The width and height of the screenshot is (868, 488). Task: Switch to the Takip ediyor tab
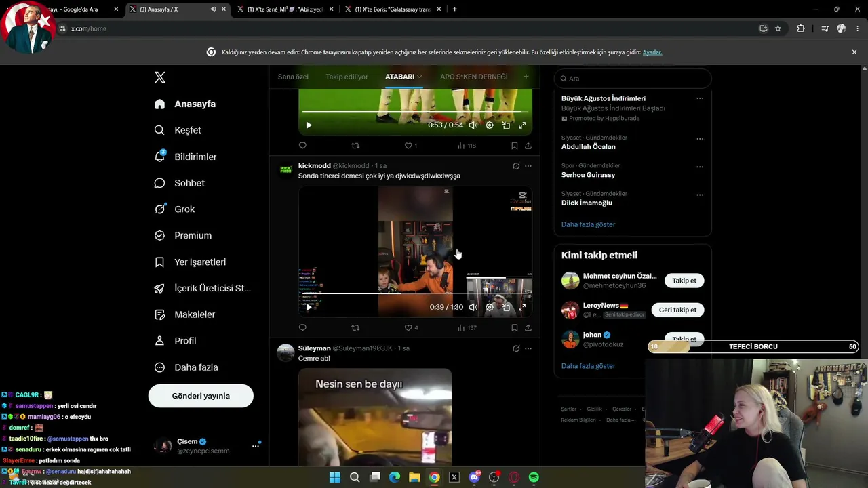(347, 77)
